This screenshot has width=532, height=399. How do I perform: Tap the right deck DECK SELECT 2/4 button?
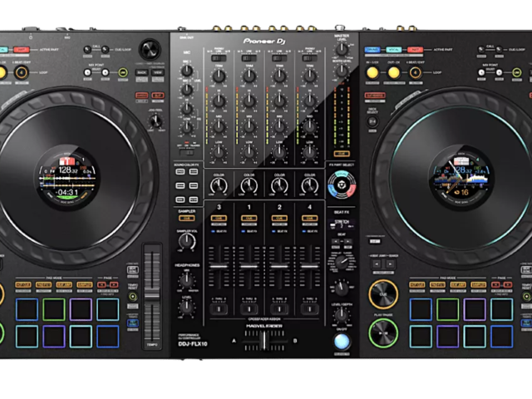click(372, 121)
